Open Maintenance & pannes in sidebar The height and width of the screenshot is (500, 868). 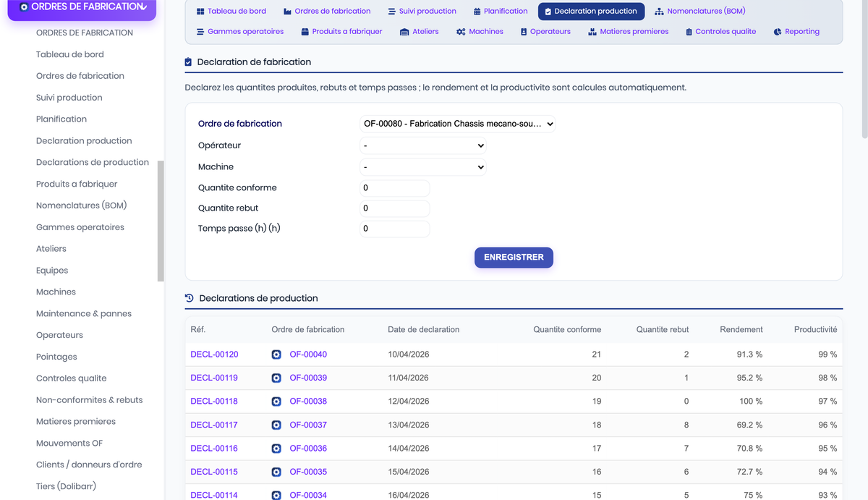pyautogui.click(x=84, y=313)
